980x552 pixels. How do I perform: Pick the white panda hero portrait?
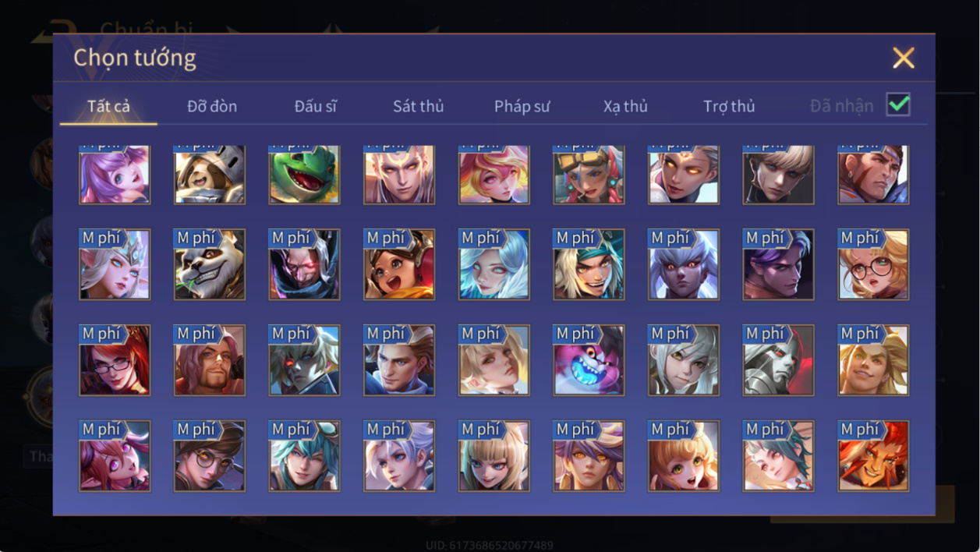pyautogui.click(x=210, y=264)
